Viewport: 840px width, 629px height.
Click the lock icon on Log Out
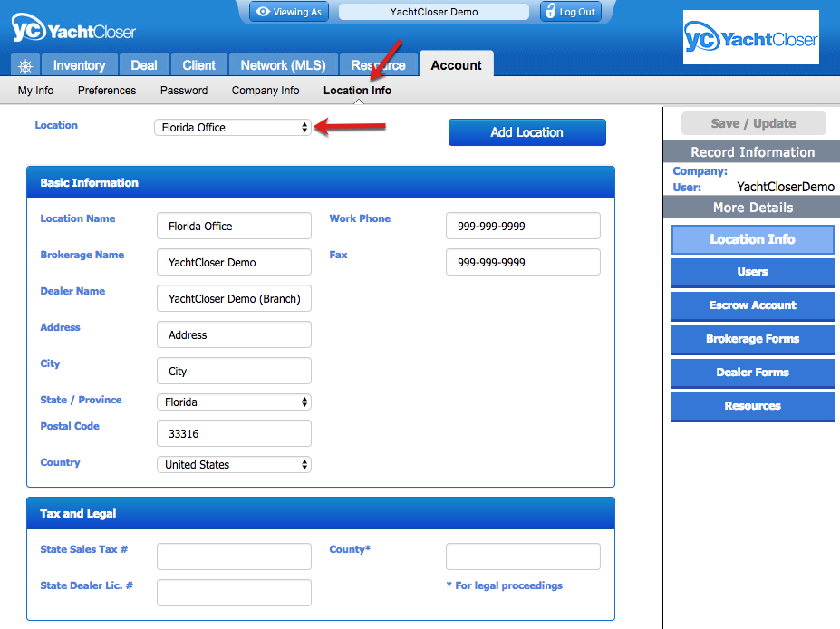coord(550,11)
